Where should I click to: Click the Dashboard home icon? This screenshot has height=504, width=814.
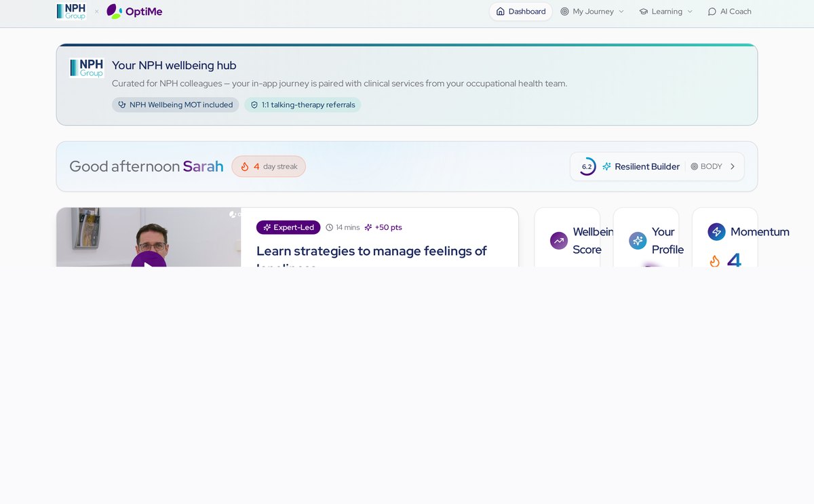(501, 12)
